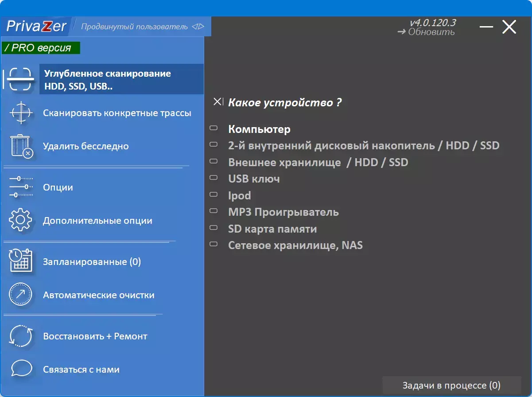
Task: Open Задачи в процессе (0)
Action: tap(452, 385)
